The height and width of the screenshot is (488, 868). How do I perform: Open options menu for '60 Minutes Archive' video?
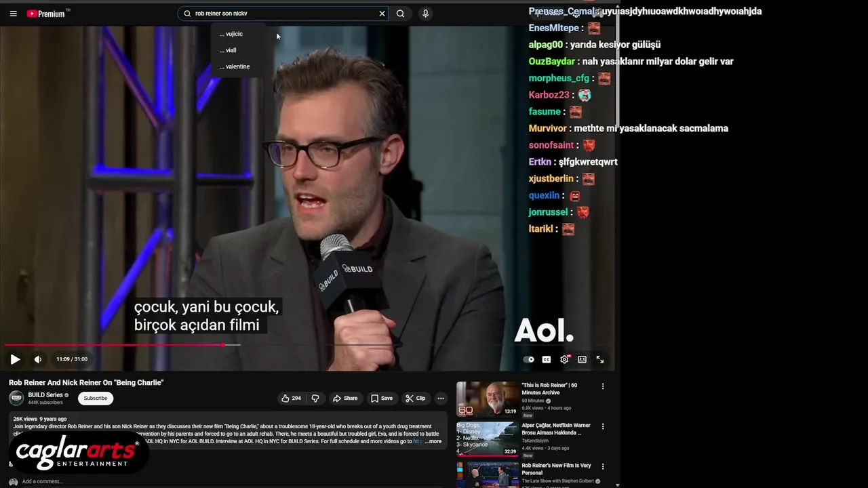pos(603,386)
